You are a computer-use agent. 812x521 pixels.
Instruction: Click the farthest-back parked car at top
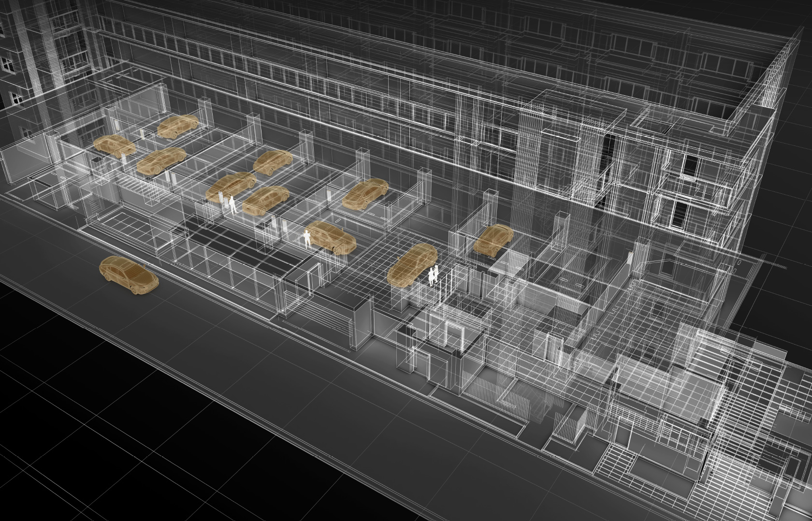tap(178, 126)
